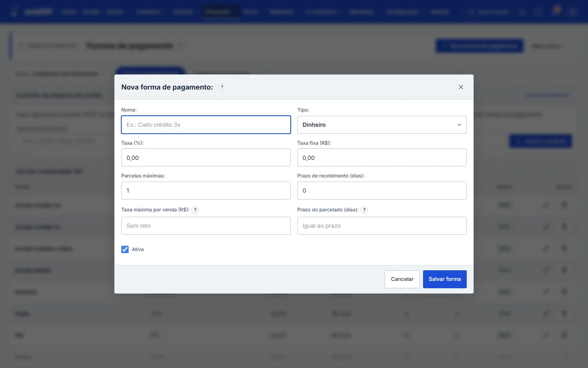The image size is (588, 368).
Task: Select the Prazo do parcelado input
Action: click(x=382, y=226)
